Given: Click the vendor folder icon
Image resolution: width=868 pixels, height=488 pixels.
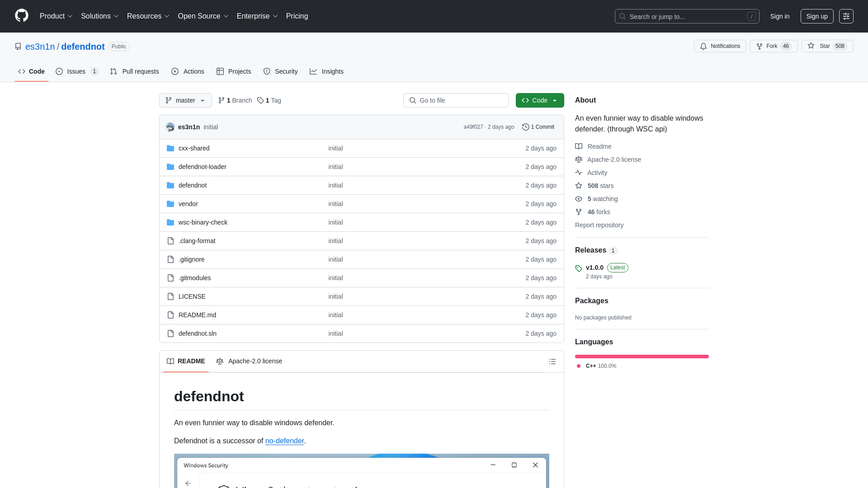Looking at the screenshot, I should point(170,204).
